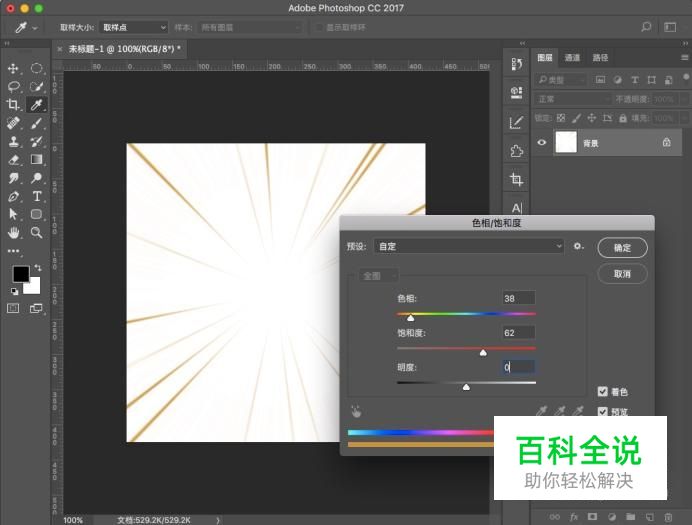Viewport: 692px width, 525px height.
Task: Click the create new layer icon
Action: (x=650, y=517)
